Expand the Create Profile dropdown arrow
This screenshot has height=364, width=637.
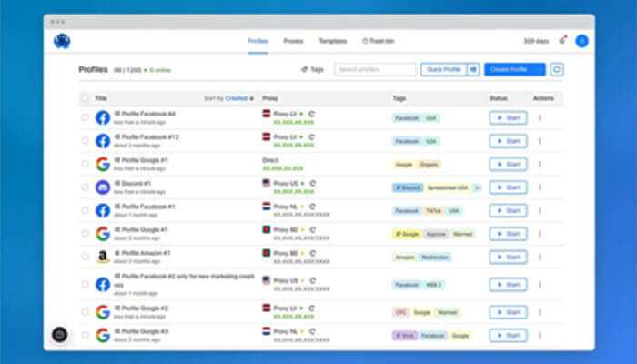click(540, 69)
